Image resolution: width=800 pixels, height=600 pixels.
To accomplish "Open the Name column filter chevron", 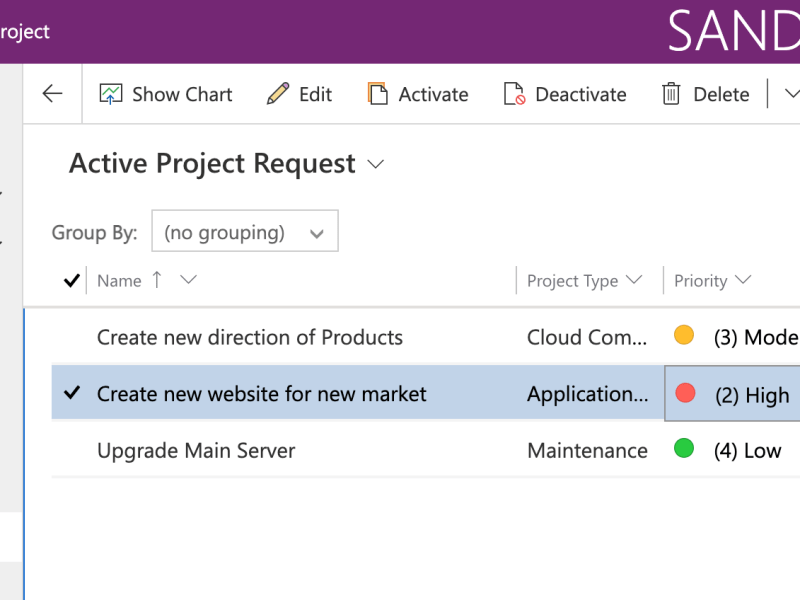I will pyautogui.click(x=188, y=280).
